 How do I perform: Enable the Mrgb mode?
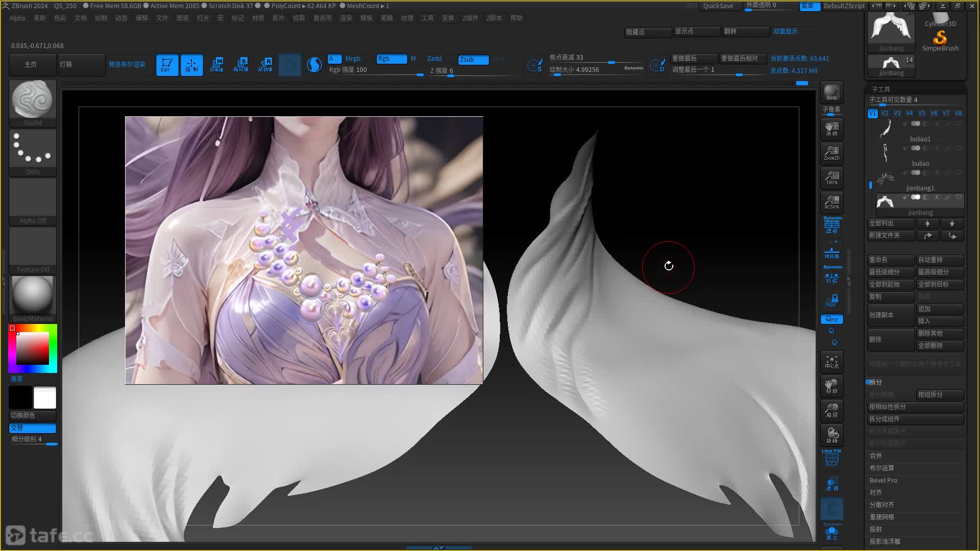click(353, 59)
